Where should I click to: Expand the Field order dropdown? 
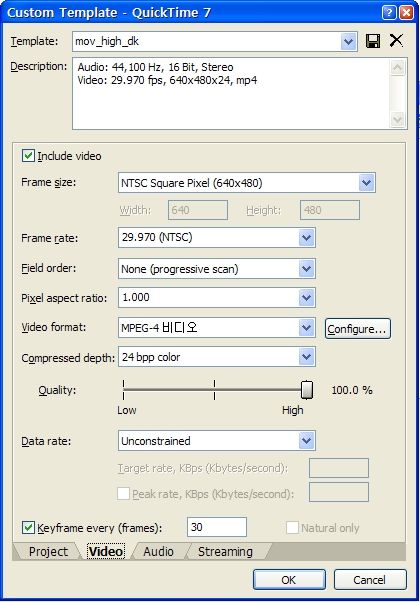point(306,269)
